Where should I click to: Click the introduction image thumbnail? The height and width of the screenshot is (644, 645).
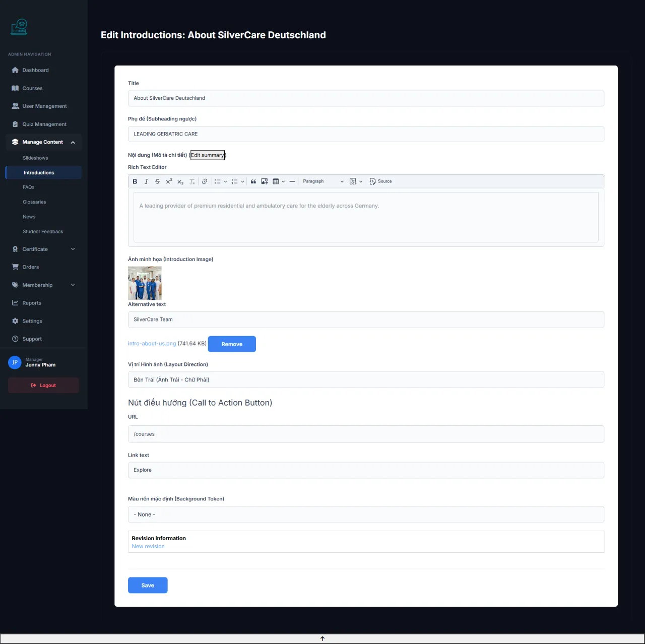(145, 283)
